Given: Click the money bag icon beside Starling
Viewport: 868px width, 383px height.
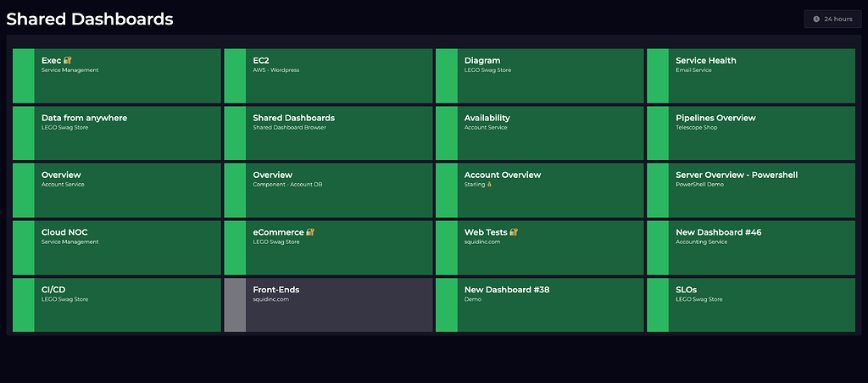Looking at the screenshot, I should (489, 185).
